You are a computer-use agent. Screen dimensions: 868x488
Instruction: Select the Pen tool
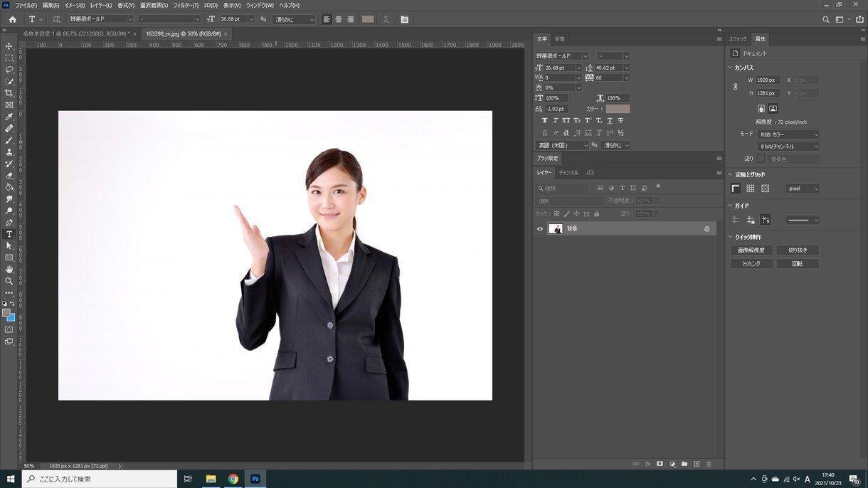pyautogui.click(x=9, y=223)
